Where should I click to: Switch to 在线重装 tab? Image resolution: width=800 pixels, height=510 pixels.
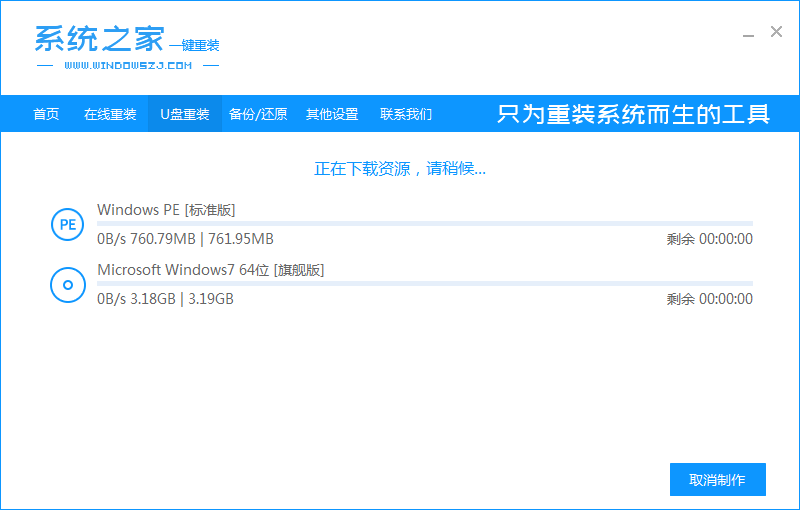[110, 114]
